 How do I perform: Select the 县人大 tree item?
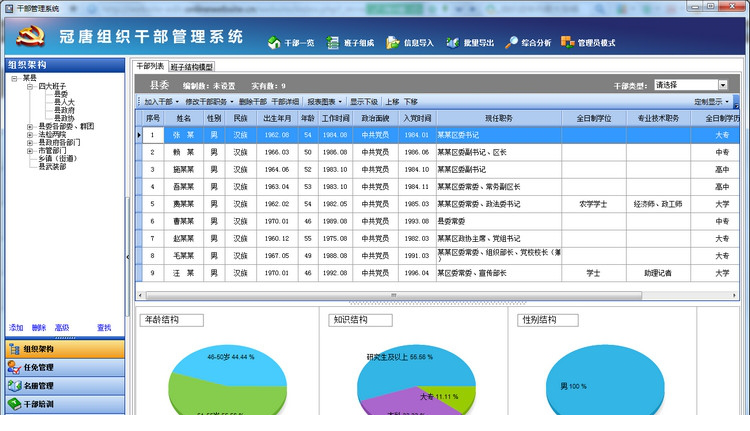click(x=64, y=102)
